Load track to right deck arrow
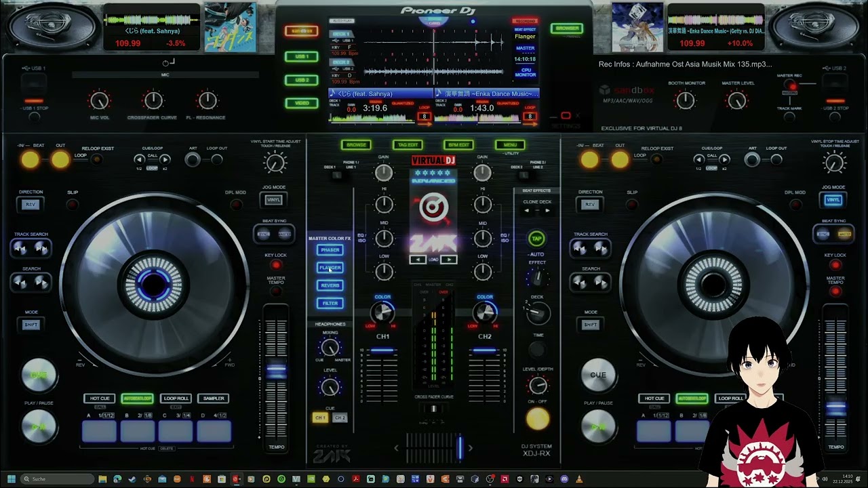 click(x=449, y=260)
